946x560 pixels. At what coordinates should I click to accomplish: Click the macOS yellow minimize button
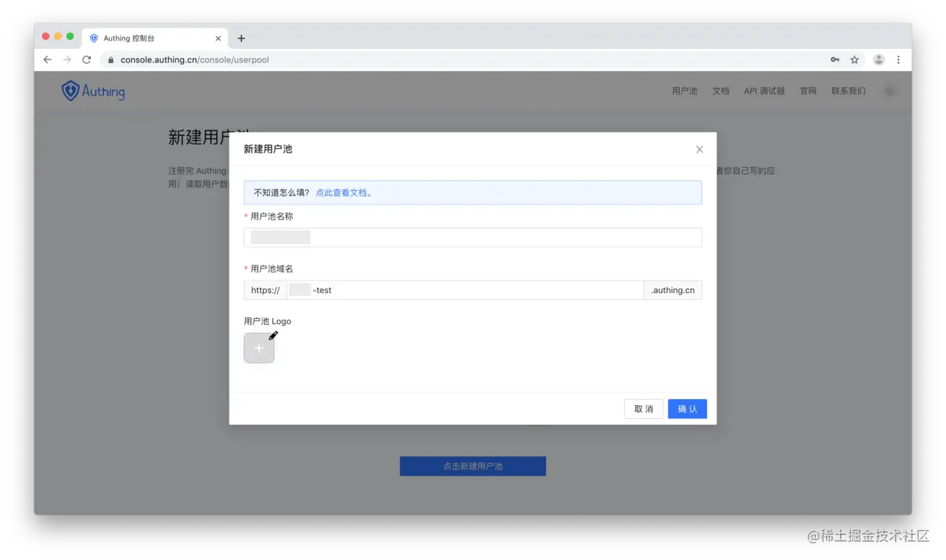coord(58,37)
